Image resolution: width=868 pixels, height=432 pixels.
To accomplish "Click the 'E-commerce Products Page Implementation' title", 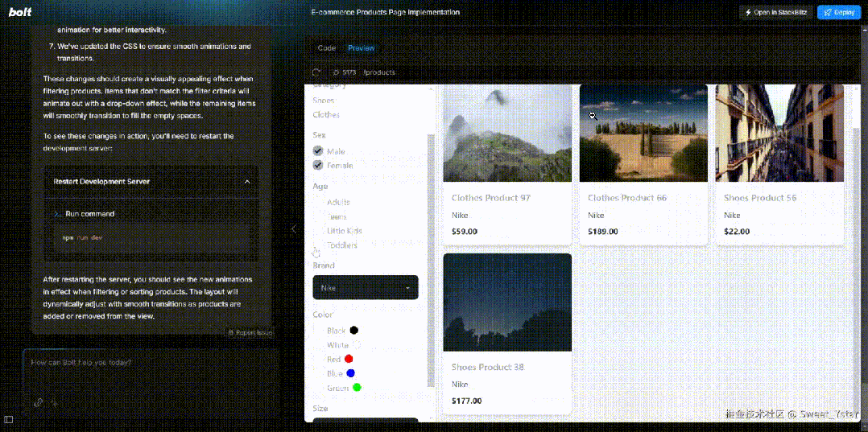I will [385, 12].
